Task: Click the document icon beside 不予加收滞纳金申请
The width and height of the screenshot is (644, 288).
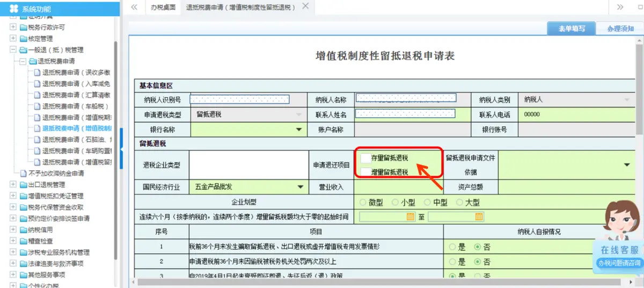Action: coord(23,174)
